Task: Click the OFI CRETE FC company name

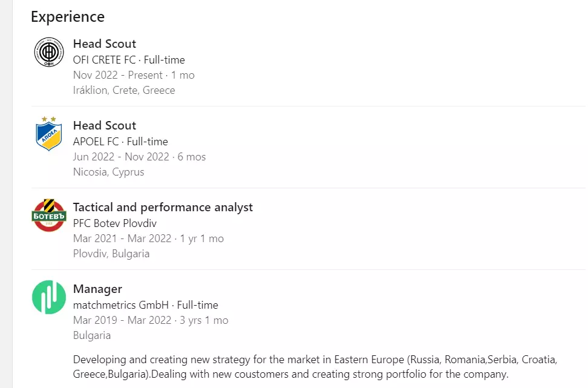Action: pyautogui.click(x=104, y=60)
